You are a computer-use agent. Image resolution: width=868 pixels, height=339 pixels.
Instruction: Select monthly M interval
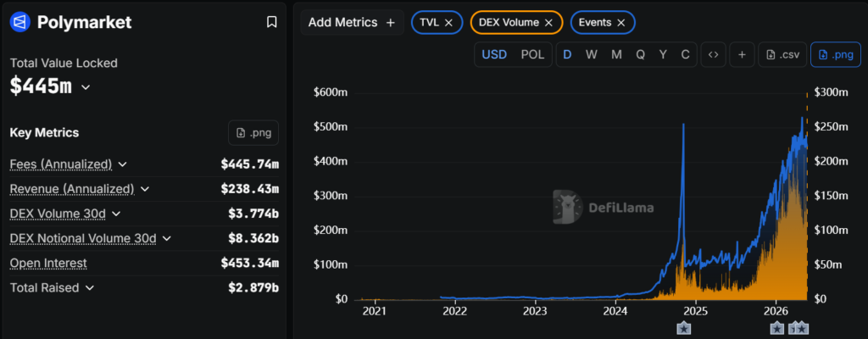[x=616, y=55]
